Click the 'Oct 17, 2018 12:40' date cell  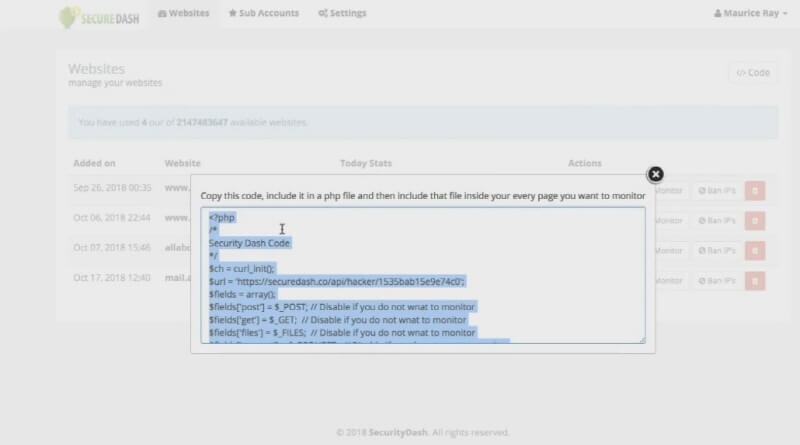[112, 278]
